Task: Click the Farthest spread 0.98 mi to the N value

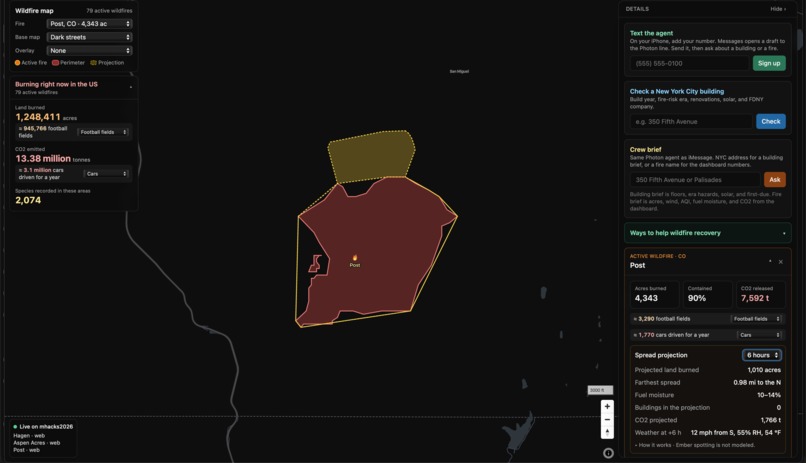Action: (757, 382)
